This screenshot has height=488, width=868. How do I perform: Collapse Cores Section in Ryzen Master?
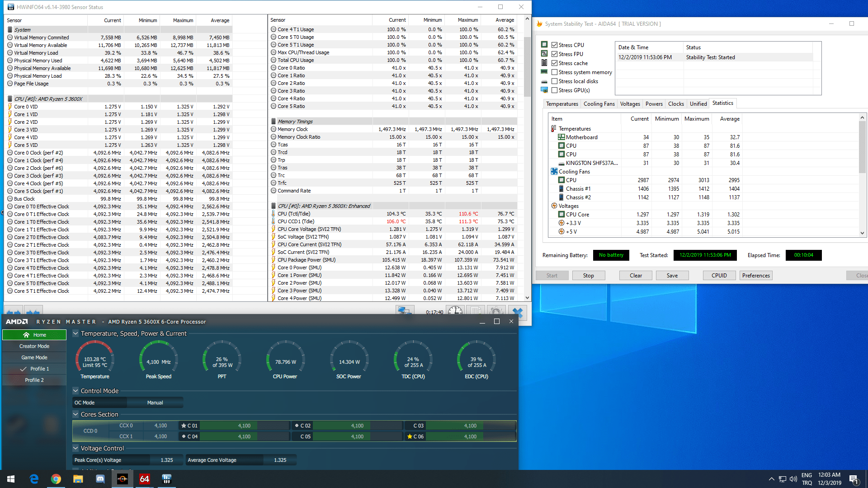(75, 414)
